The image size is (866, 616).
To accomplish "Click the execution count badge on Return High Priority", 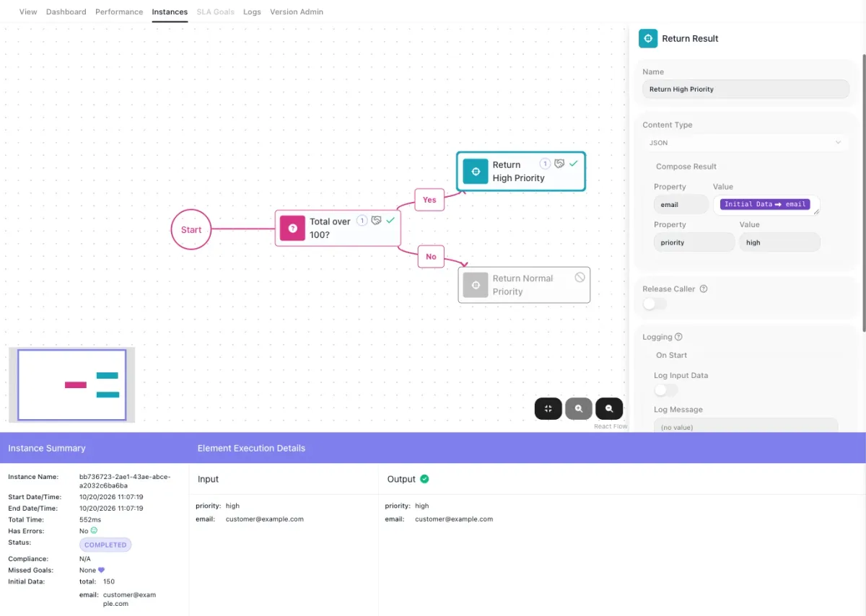I will pos(546,164).
